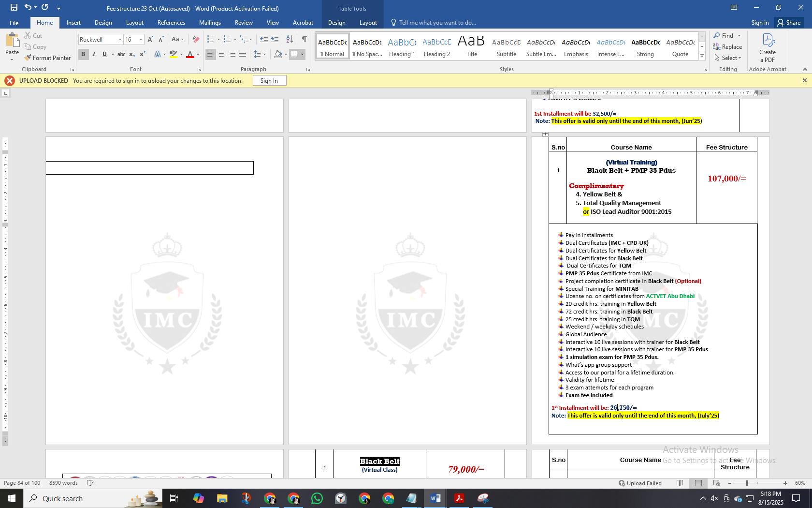
Task: Clear all formatting with the eraser icon
Action: [x=196, y=39]
